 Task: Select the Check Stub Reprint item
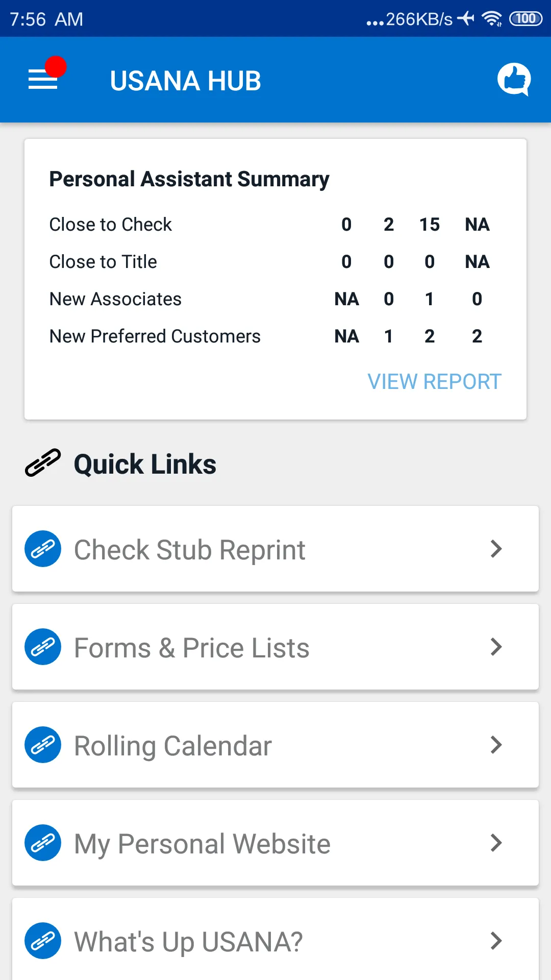pos(189,550)
